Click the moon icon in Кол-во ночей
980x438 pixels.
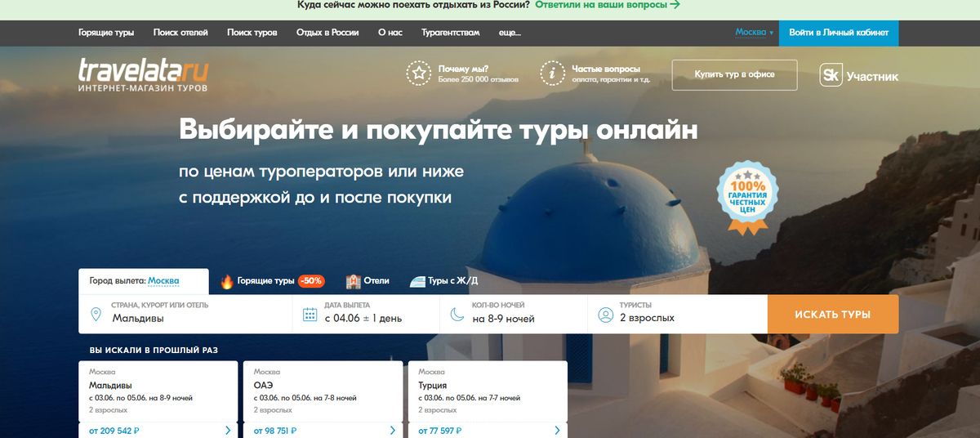pyautogui.click(x=456, y=315)
